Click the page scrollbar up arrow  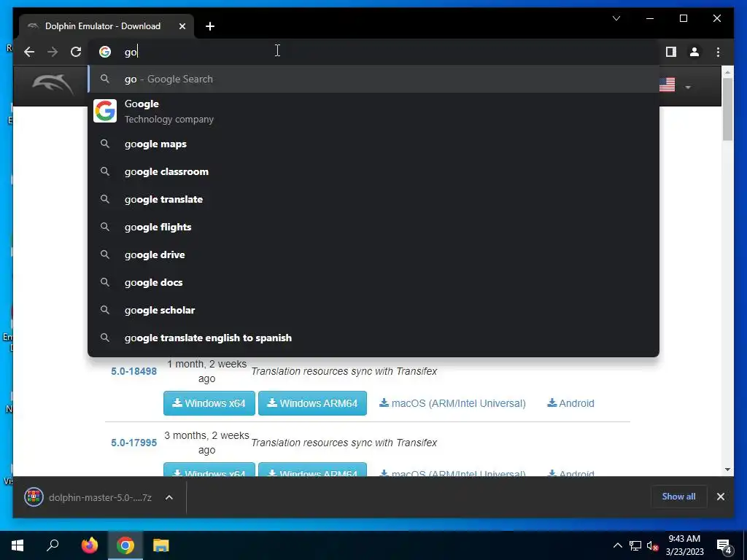727,72
